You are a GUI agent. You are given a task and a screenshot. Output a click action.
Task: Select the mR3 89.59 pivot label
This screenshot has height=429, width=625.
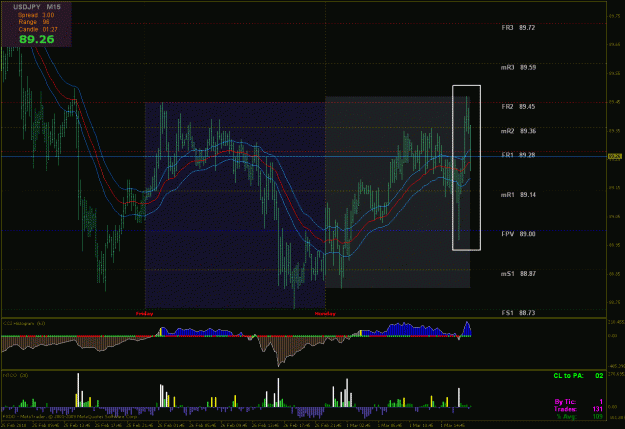(x=518, y=67)
